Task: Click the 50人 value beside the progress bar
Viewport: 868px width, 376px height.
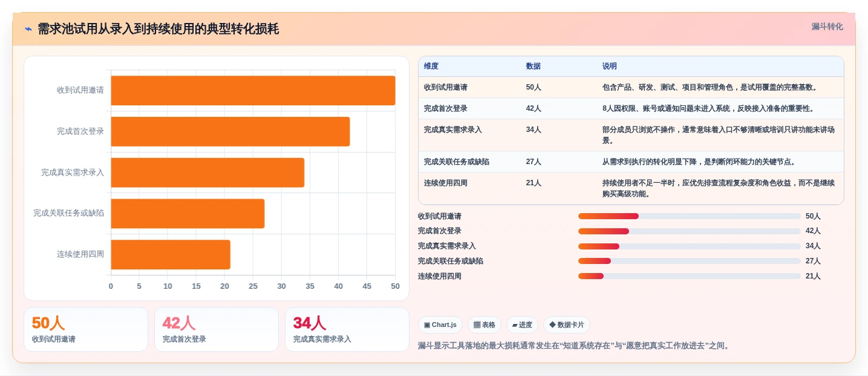Action: (813, 216)
